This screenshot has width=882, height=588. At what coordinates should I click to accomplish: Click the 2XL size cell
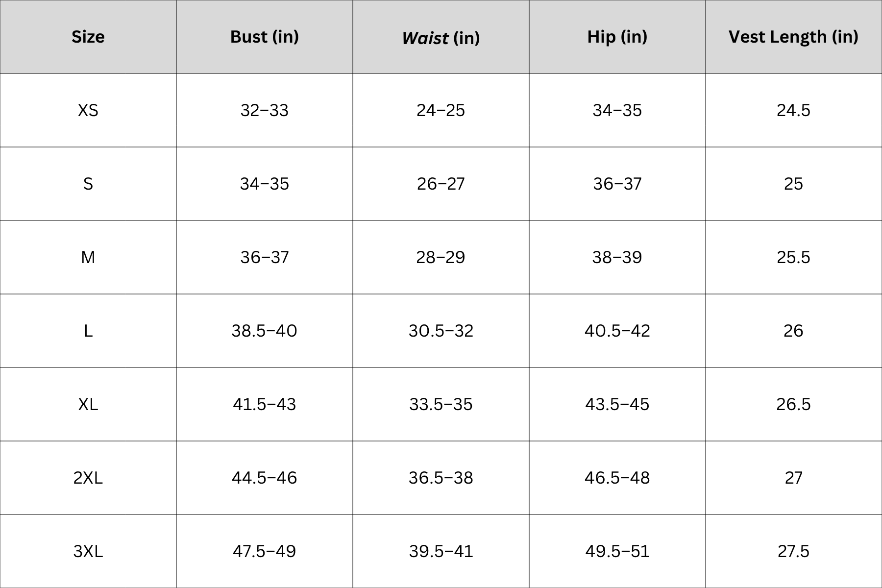pyautogui.click(x=88, y=478)
